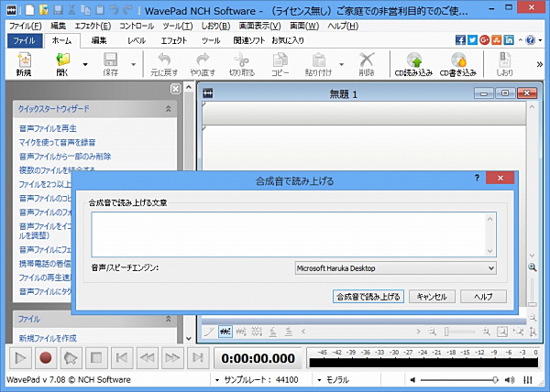Viewport: 550px width, 392px height.
Task: Open the エフェクト(E) menu
Action: 93,26
